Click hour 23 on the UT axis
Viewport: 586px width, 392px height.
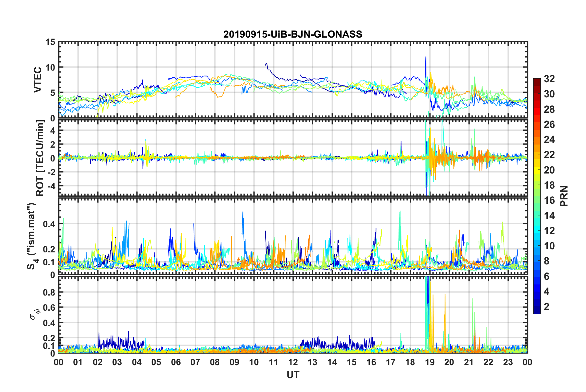[x=508, y=362]
